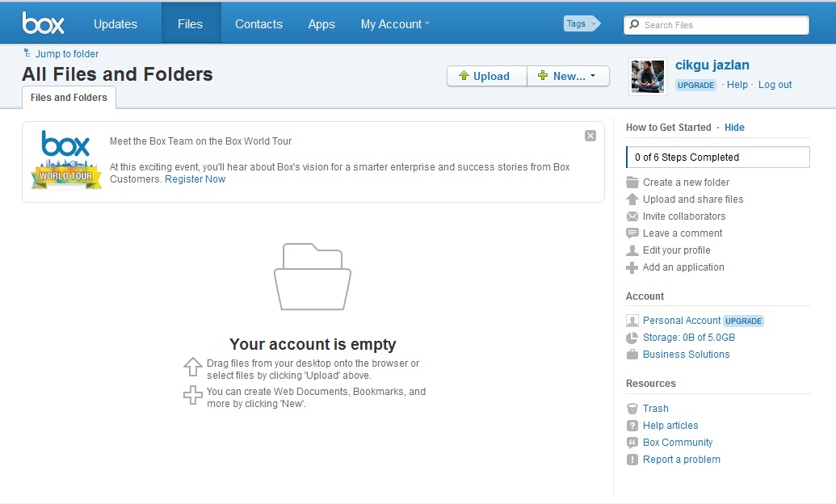
Task: Open the Tags panel arrow
Action: (595, 23)
